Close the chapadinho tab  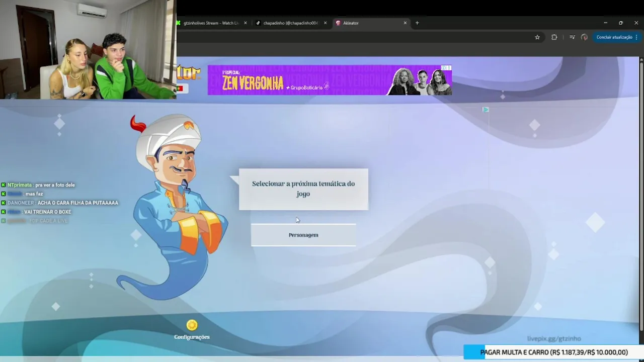(x=325, y=23)
